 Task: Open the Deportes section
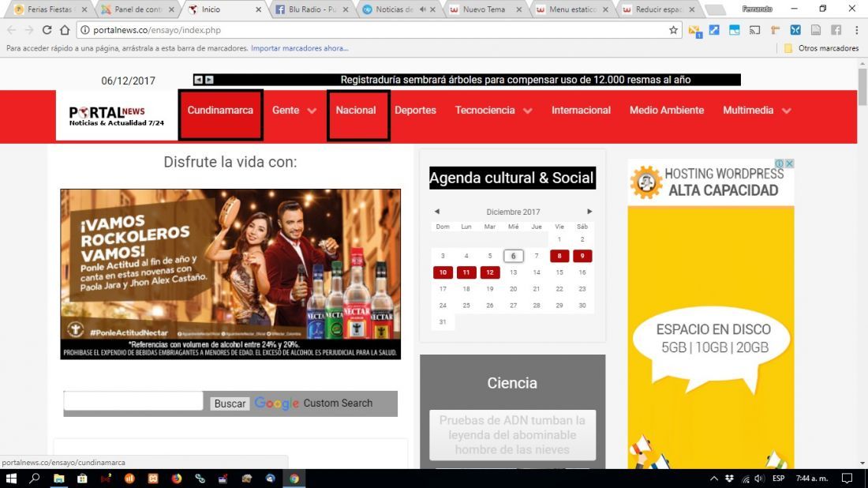(x=415, y=111)
